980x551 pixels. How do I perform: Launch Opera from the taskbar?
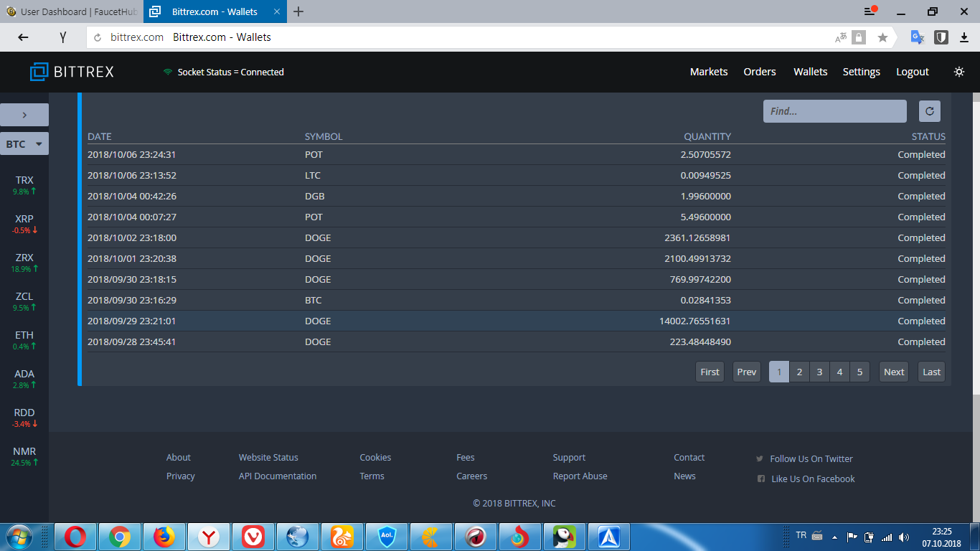75,537
